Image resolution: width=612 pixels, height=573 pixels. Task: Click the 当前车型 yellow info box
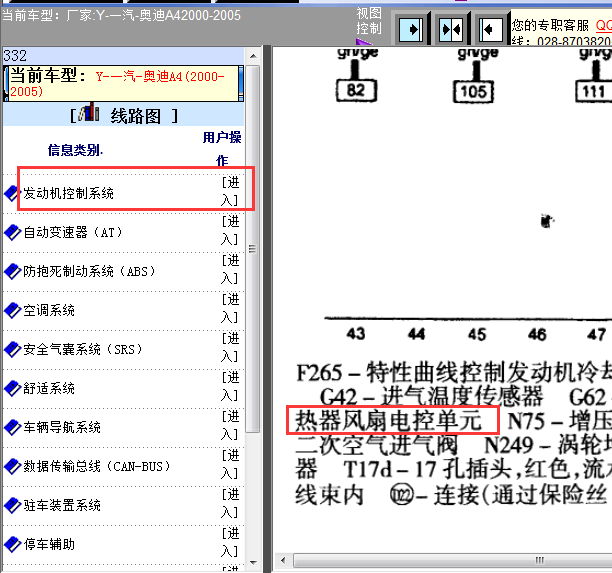(x=123, y=84)
